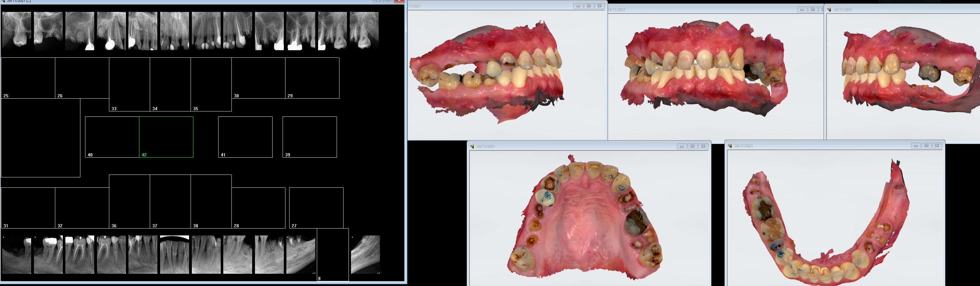Maximize the right-side bite scan window
Screen dimensions: 980x286
pos(588,6)
